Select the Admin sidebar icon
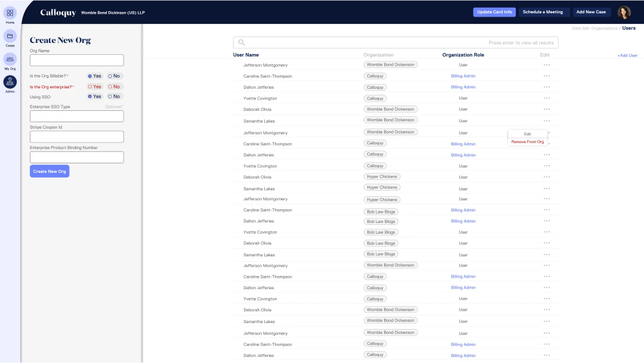The width and height of the screenshot is (644, 363). 10,82
